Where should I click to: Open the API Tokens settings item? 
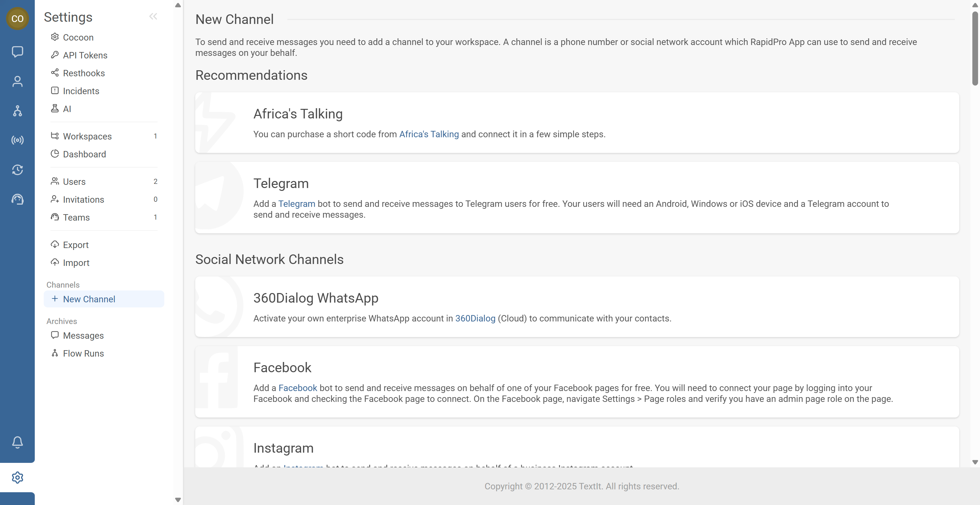(85, 55)
